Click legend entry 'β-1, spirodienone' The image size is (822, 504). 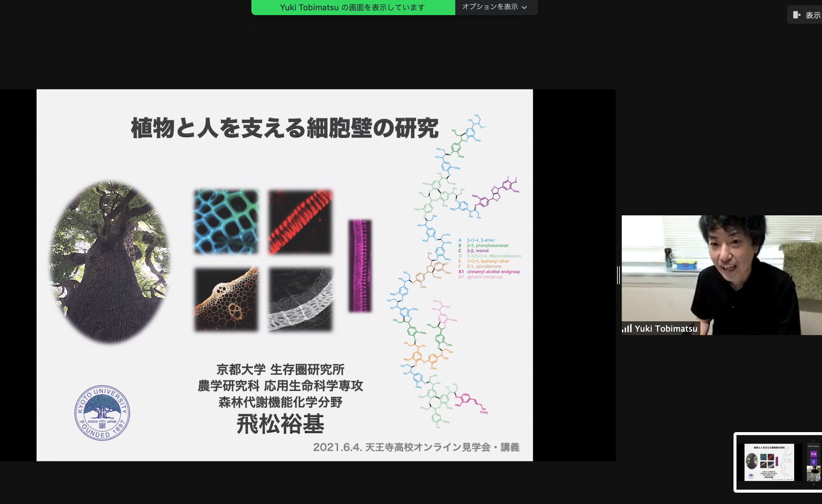click(x=484, y=266)
